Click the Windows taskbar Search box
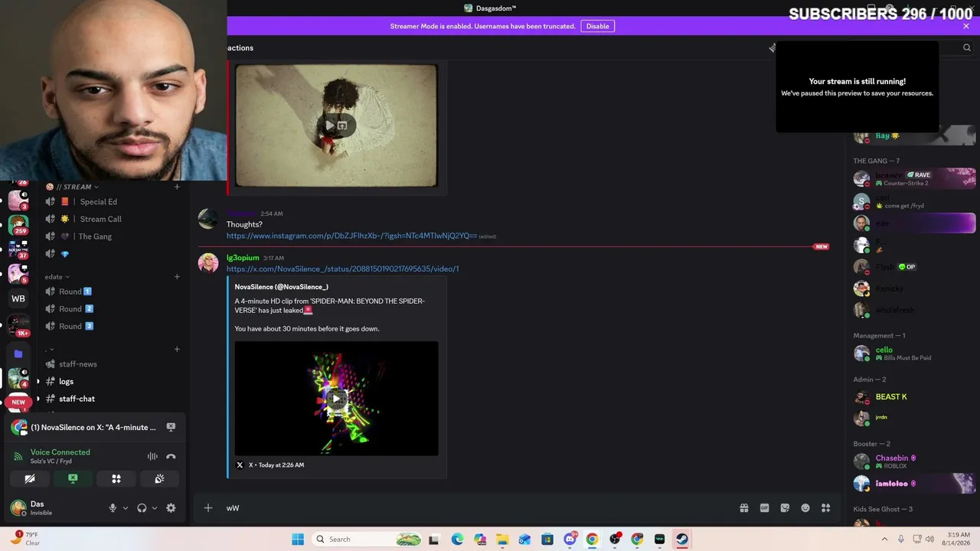The width and height of the screenshot is (980, 551). pyautogui.click(x=368, y=540)
